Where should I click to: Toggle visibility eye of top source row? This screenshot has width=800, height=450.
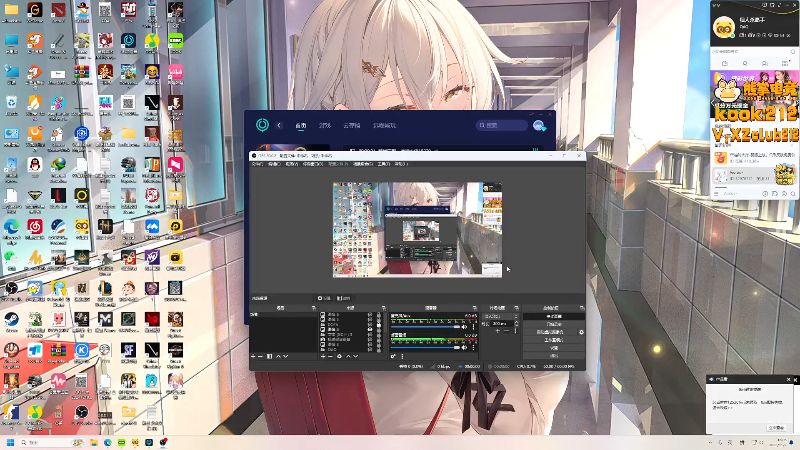point(370,314)
